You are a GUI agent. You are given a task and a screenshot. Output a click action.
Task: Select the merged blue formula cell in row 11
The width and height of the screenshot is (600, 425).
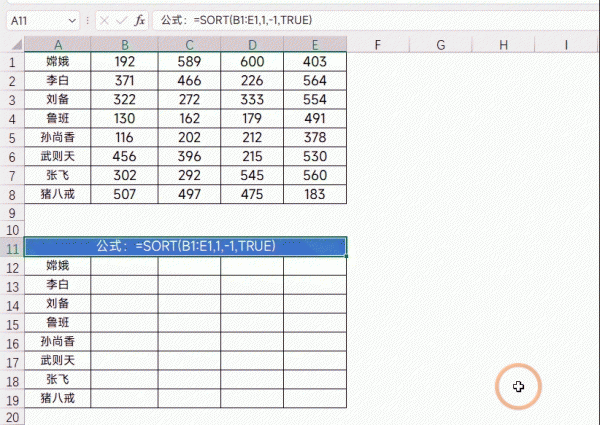pyautogui.click(x=186, y=246)
